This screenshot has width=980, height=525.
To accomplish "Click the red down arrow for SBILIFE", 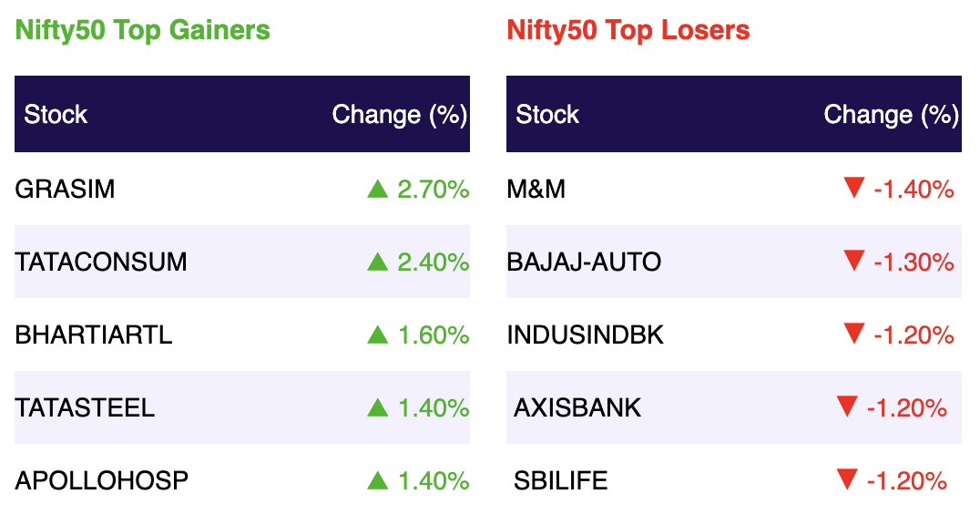I will click(847, 479).
